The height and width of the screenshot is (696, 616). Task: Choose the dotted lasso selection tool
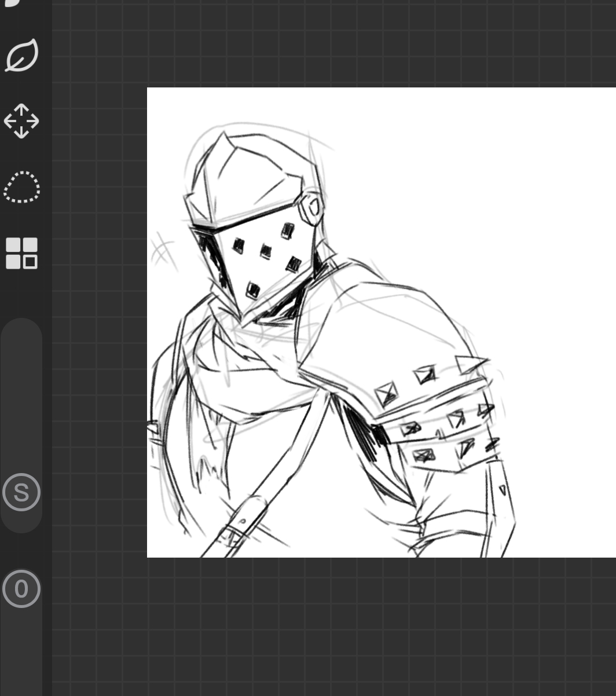[x=22, y=187]
